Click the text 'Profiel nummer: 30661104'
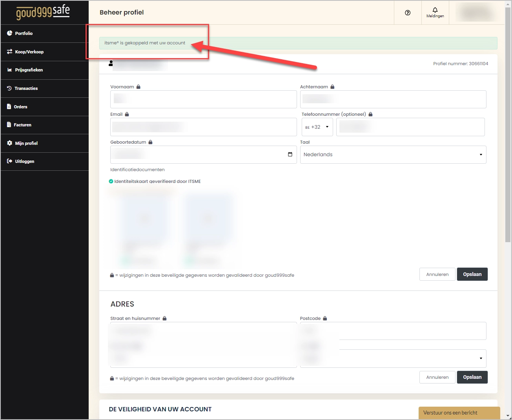 click(461, 64)
